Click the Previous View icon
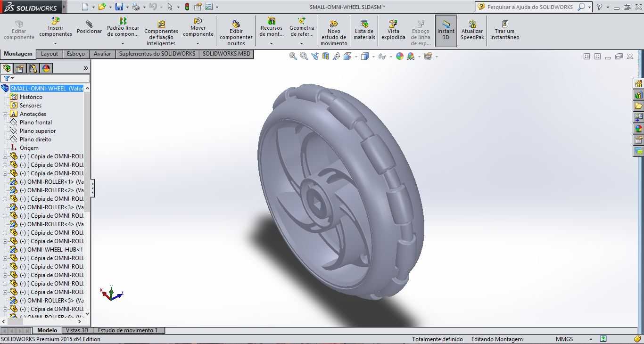Screen dimensions: 644x344 (x=315, y=57)
